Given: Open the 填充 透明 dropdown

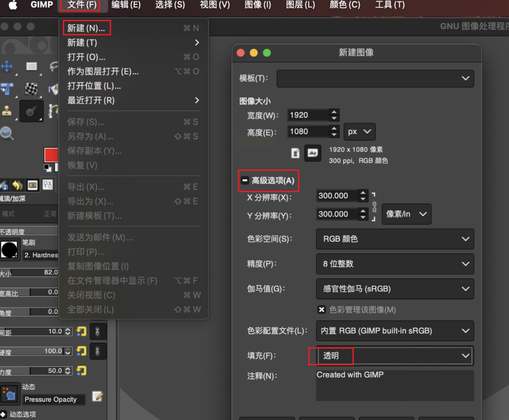Looking at the screenshot, I should pyautogui.click(x=395, y=356).
